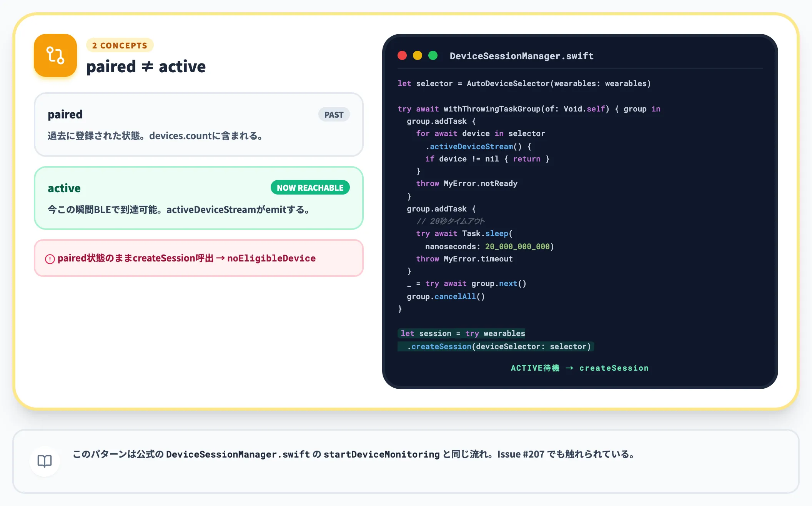Click the DeviceSessionManager.swift title
The width and height of the screenshot is (812, 506).
pos(522,56)
